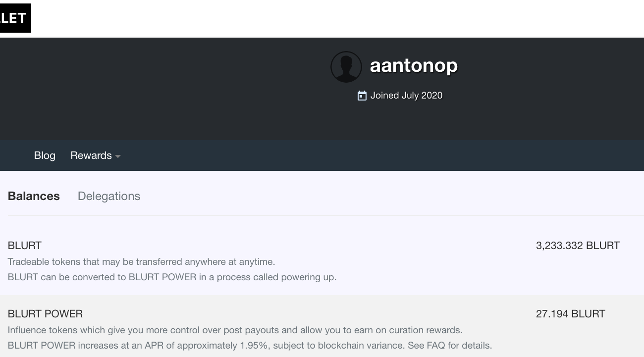Select the Balances tab
This screenshot has height=357, width=644.
tap(34, 196)
